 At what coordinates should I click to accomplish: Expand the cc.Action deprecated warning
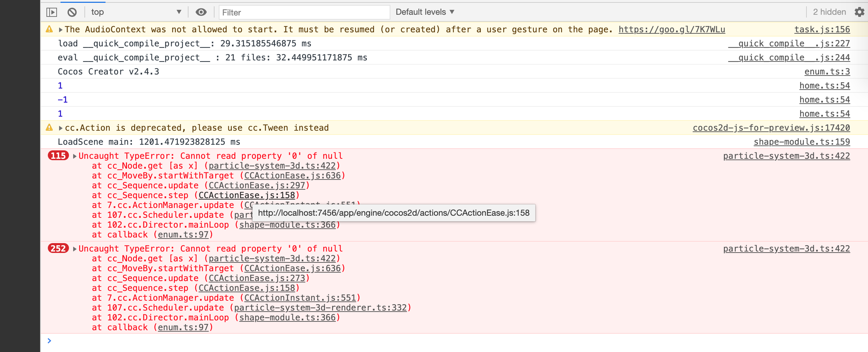coord(61,128)
